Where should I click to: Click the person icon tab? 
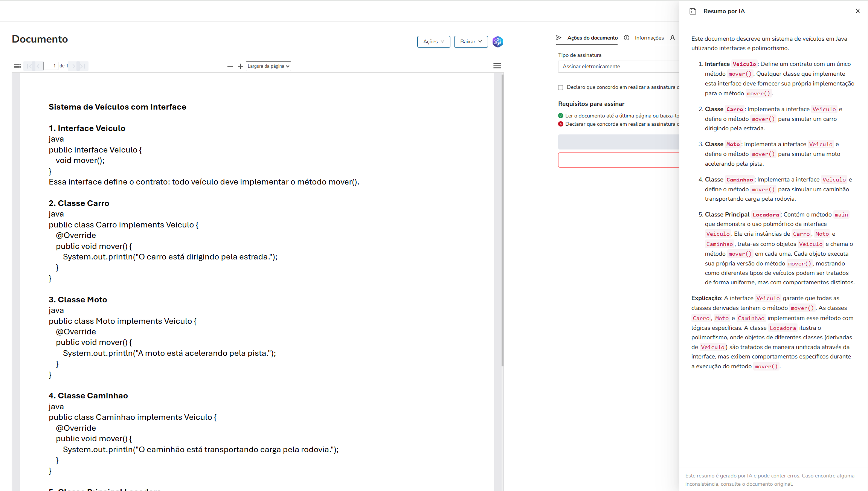point(673,38)
